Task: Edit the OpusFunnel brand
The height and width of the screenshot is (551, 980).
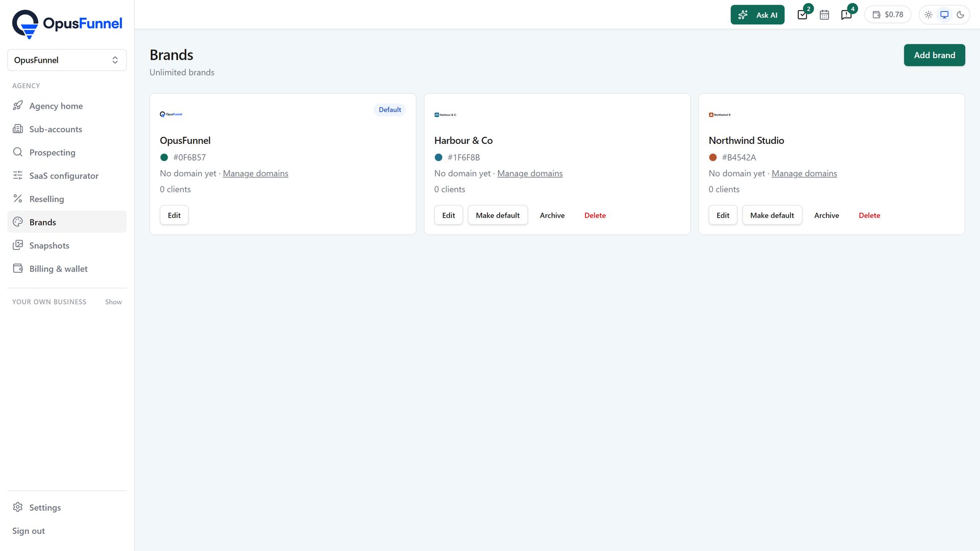Action: click(174, 215)
